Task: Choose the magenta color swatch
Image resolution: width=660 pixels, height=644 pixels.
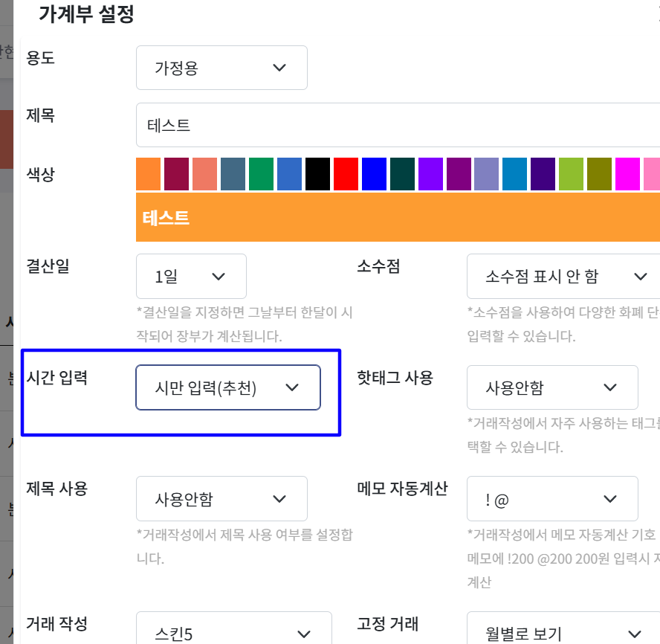Action: pyautogui.click(x=628, y=173)
